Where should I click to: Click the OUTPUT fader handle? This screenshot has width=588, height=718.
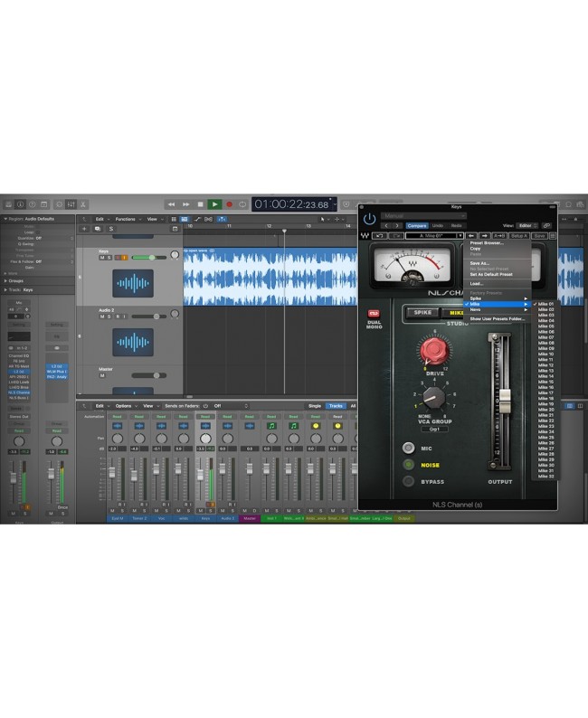505,402
